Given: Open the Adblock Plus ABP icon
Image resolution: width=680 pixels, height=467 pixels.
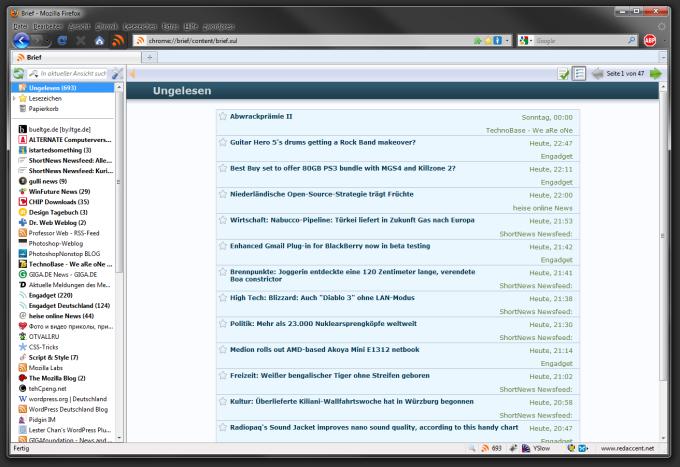Looking at the screenshot, I should (x=649, y=41).
